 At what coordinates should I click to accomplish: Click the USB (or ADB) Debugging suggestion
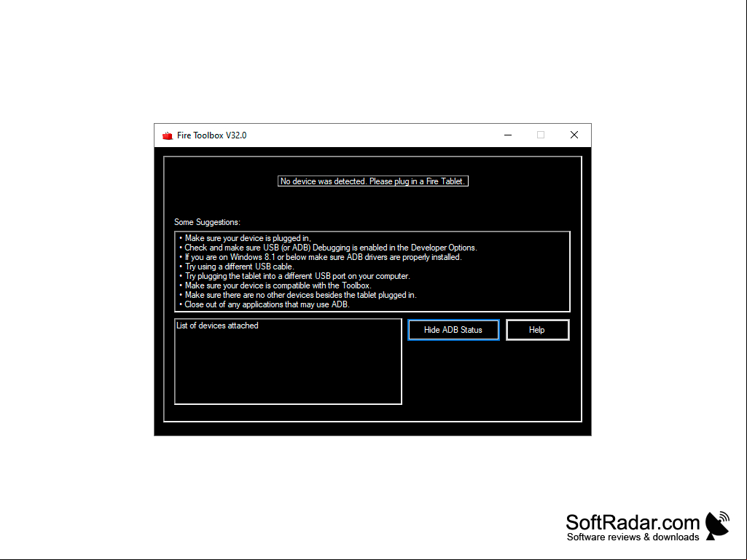(328, 248)
